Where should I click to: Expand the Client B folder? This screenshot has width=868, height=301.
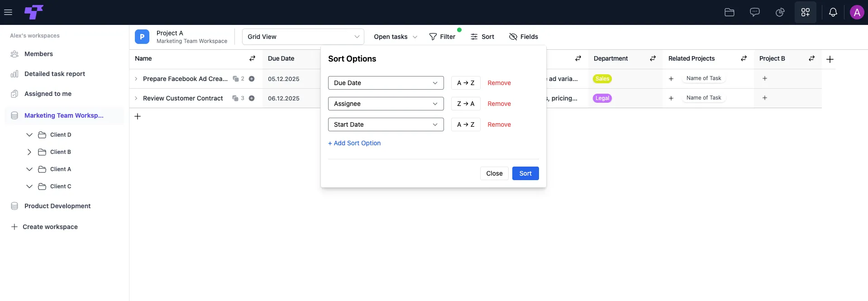[x=29, y=152]
